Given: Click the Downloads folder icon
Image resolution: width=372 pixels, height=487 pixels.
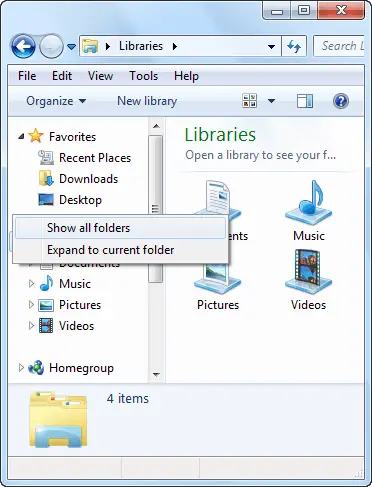Looking at the screenshot, I should pyautogui.click(x=46, y=178).
